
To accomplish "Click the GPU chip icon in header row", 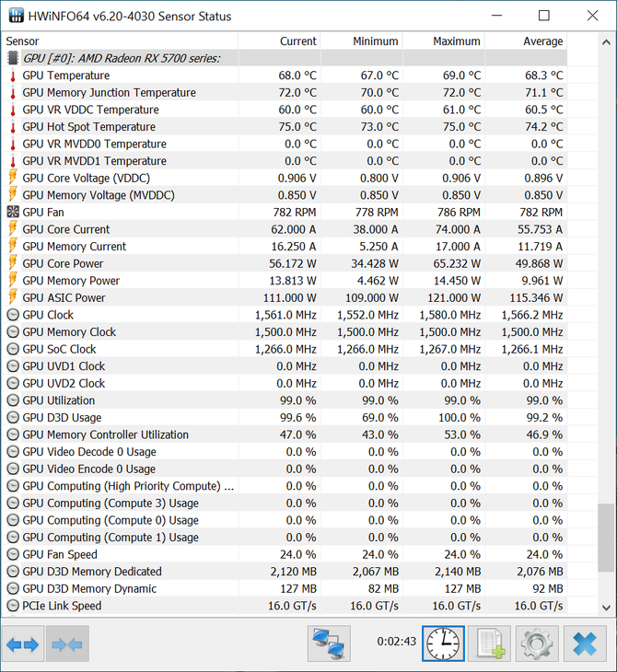I will coord(13,58).
